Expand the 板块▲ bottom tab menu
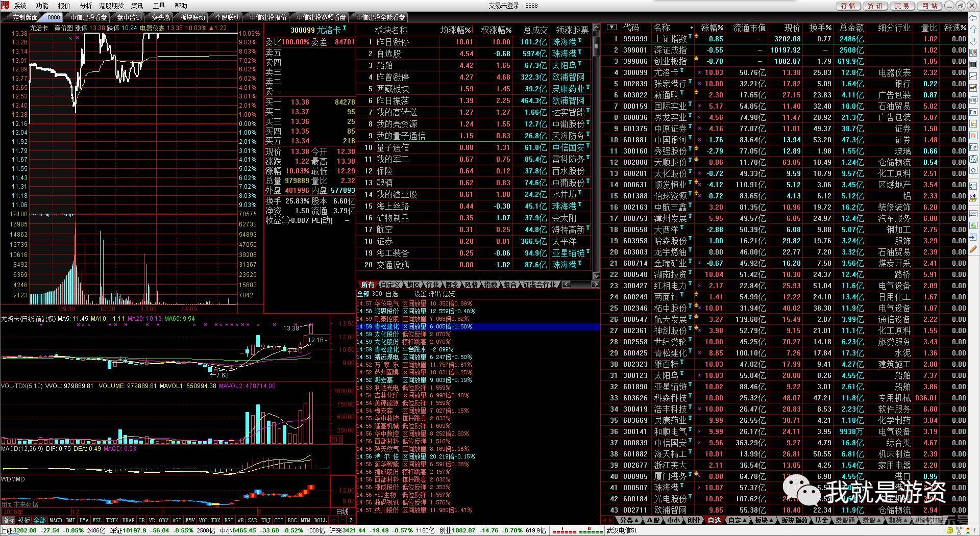Screen dimensions: 980x536 764,520
